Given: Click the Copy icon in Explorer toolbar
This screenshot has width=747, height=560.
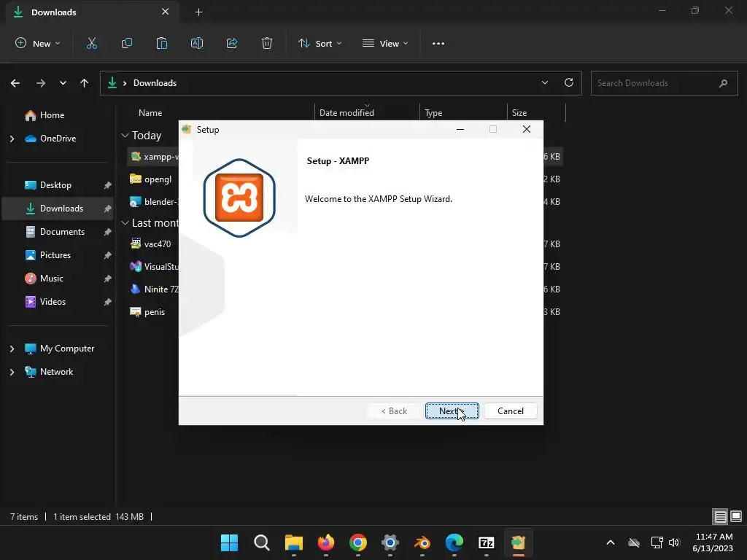Looking at the screenshot, I should (x=127, y=43).
